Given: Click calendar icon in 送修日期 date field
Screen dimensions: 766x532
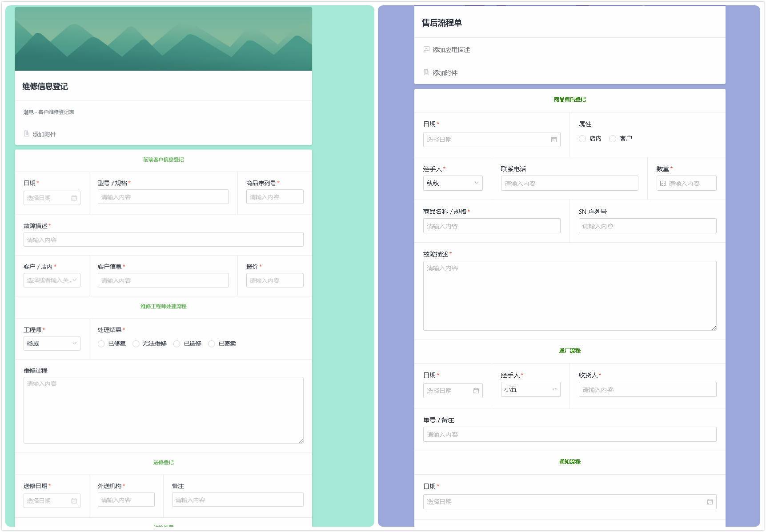Looking at the screenshot, I should pos(74,501).
